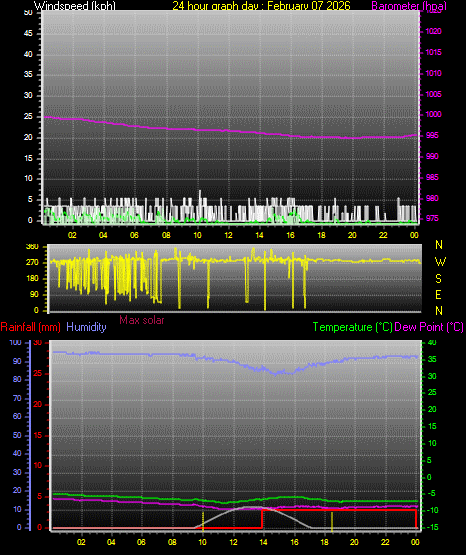Click the "N" compass label beside the 360 value
This screenshot has width=466, height=555.
click(x=439, y=245)
